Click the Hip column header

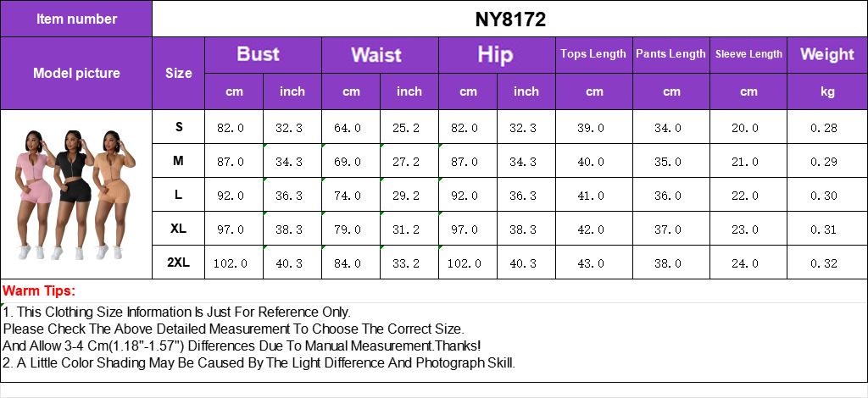[497, 55]
